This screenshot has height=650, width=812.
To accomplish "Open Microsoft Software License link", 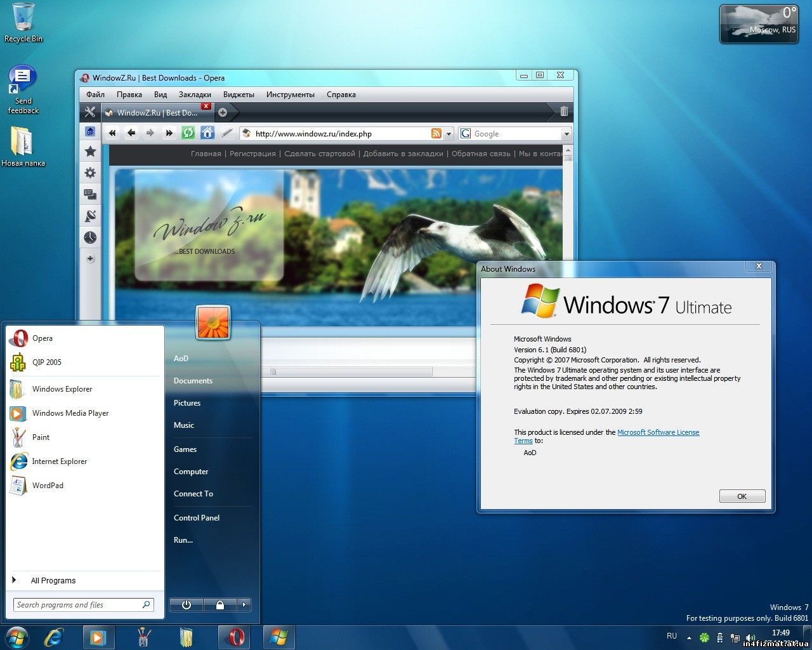I will point(658,432).
